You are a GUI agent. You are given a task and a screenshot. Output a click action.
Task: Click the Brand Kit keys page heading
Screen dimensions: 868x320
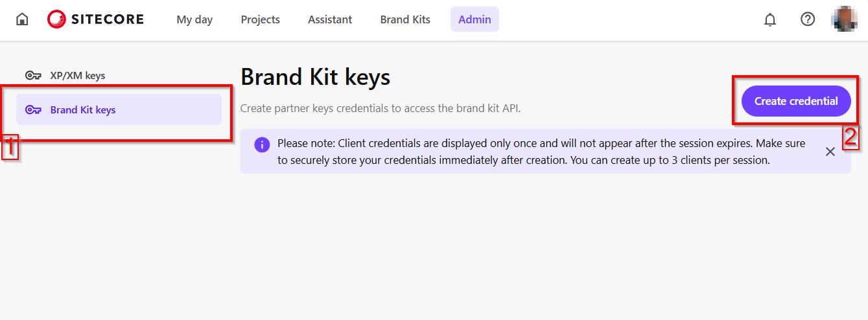coord(315,78)
